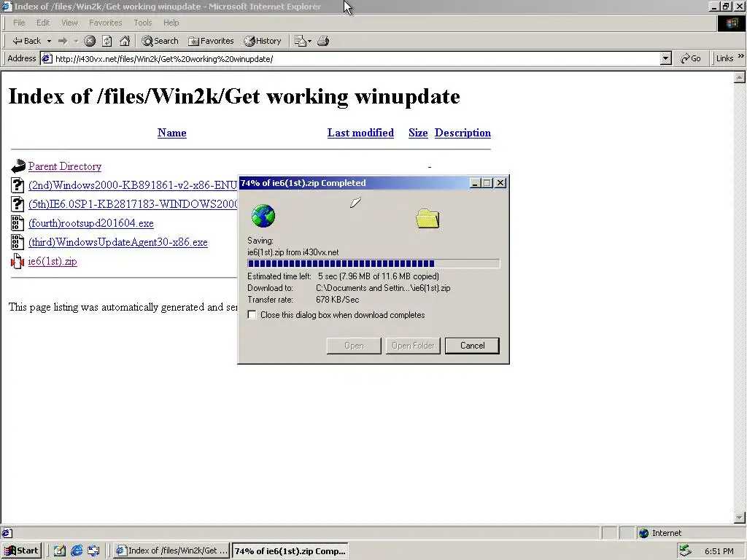Download (third)WindowsUpdateAgent30-x86.exe
Screen dimensions: 747x560
tap(118, 242)
